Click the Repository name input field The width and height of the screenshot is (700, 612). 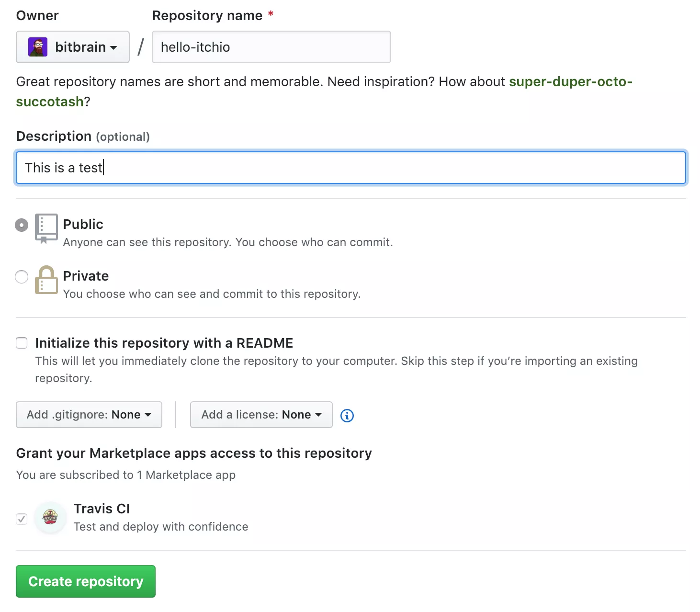coord(271,47)
